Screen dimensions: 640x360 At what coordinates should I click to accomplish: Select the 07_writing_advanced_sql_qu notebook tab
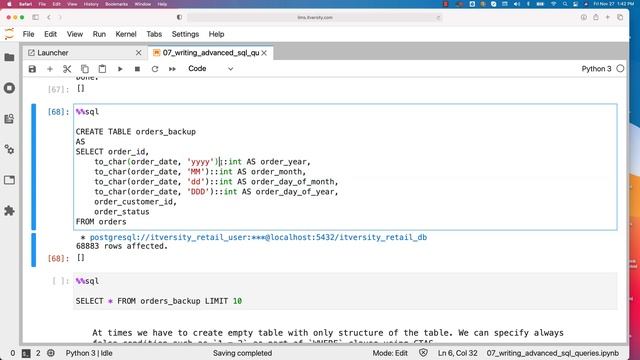(x=211, y=53)
